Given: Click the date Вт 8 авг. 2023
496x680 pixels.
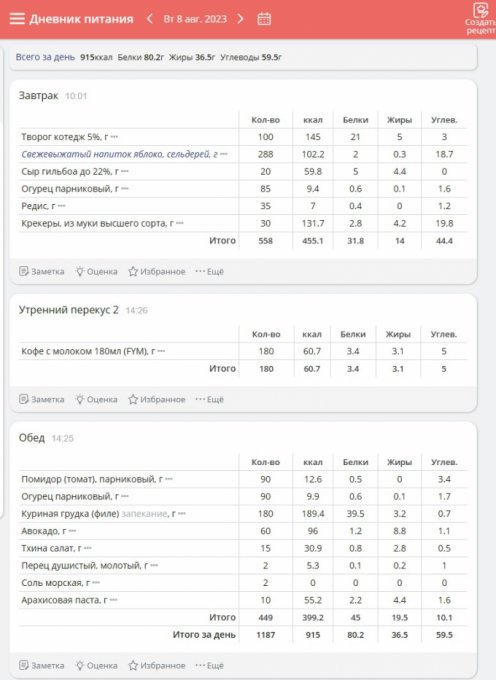Looking at the screenshot, I should 195,19.
